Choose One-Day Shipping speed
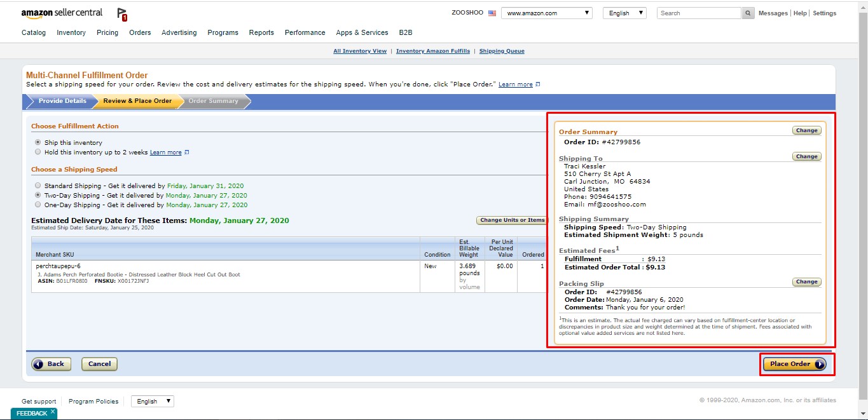The height and width of the screenshot is (420, 868). [x=38, y=205]
